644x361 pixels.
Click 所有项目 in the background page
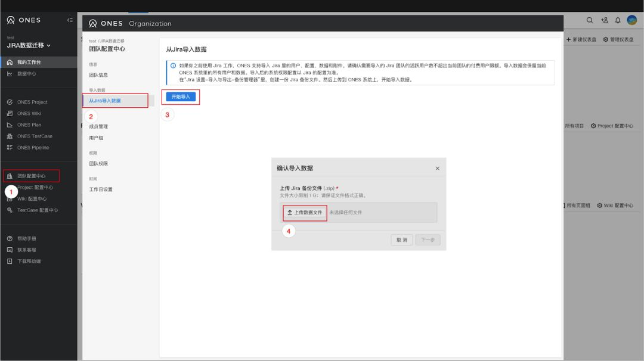574,126
